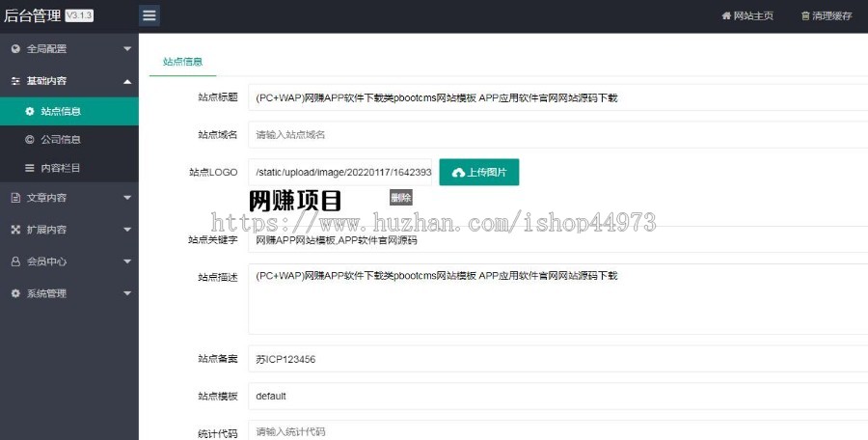Image resolution: width=868 pixels, height=440 pixels.
Task: Select 站点信息 in the sidebar
Action: tap(69, 111)
